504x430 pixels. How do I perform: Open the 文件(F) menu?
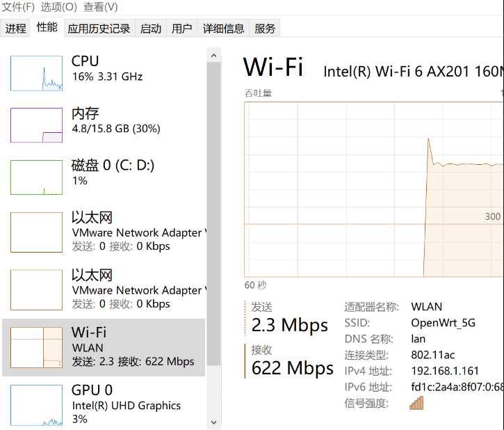[19, 7]
